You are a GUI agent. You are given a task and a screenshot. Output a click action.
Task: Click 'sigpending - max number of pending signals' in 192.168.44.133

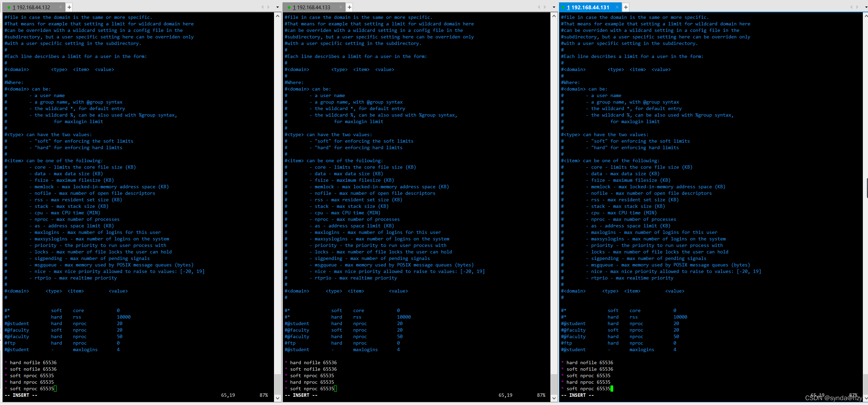[x=372, y=258]
